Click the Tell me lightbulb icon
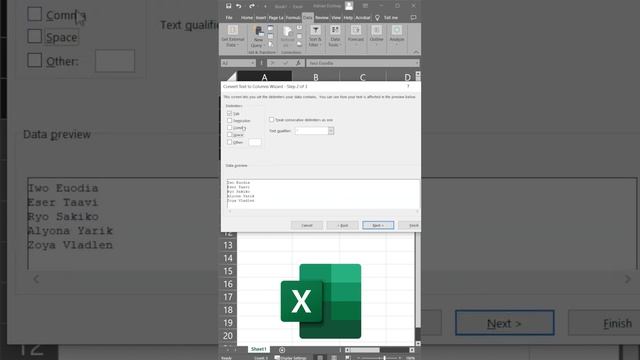Screen dimensions: 640x360 coord(377,18)
